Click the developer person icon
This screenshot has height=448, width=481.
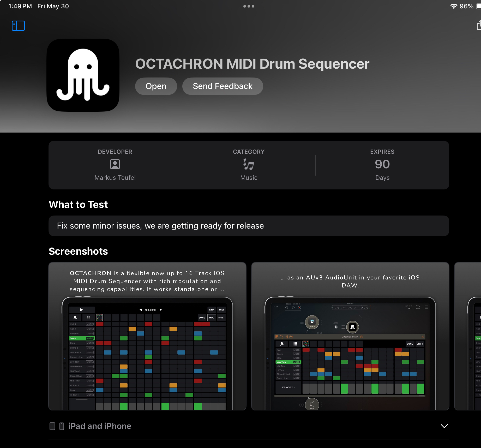[x=115, y=164]
